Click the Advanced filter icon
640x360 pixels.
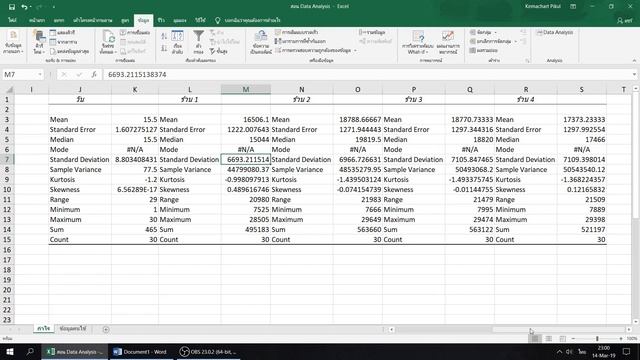[213, 51]
